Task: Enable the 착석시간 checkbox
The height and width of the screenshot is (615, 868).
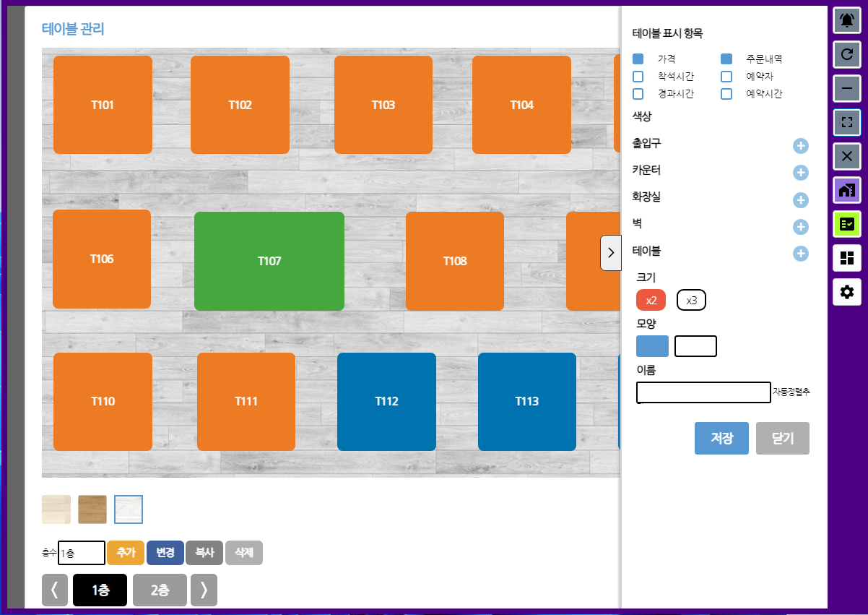Action: point(638,77)
